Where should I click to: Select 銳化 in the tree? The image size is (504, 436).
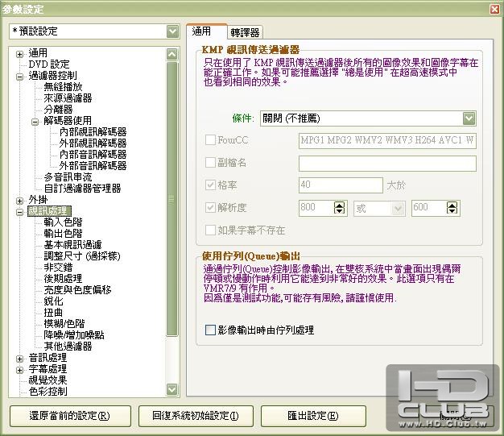coord(53,301)
